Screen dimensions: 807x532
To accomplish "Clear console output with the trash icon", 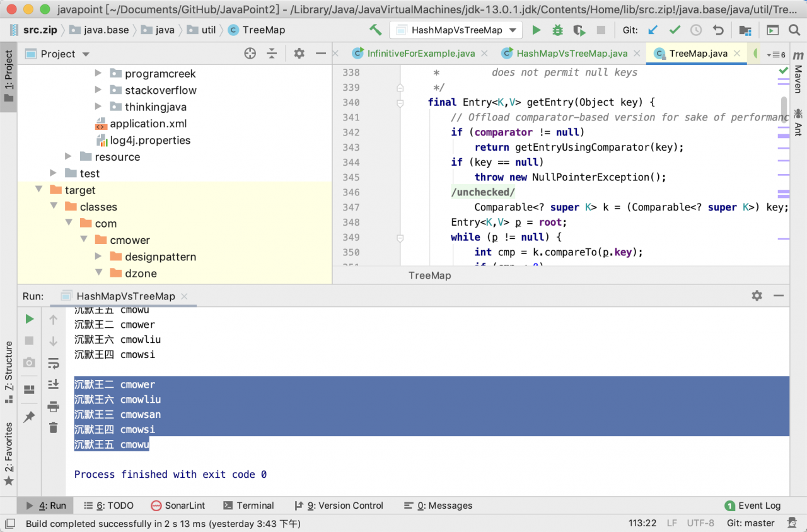I will pos(54,427).
